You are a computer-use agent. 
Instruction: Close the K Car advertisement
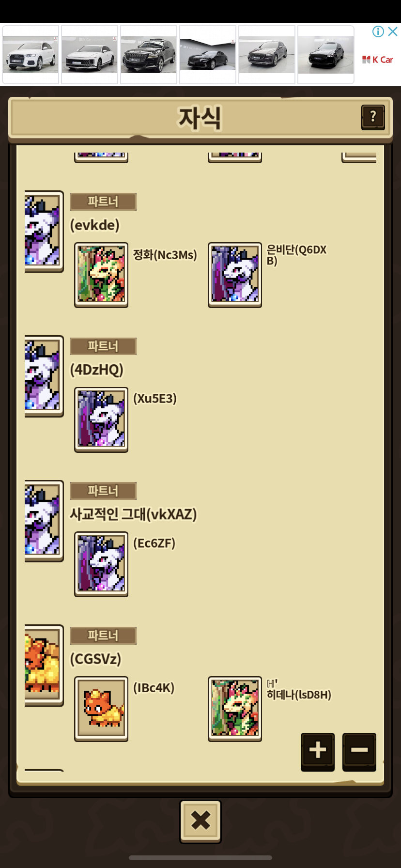[393, 31]
